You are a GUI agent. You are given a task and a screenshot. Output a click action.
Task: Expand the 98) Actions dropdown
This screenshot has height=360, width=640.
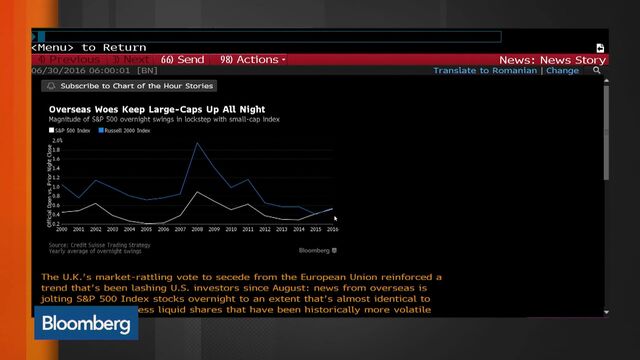click(253, 60)
